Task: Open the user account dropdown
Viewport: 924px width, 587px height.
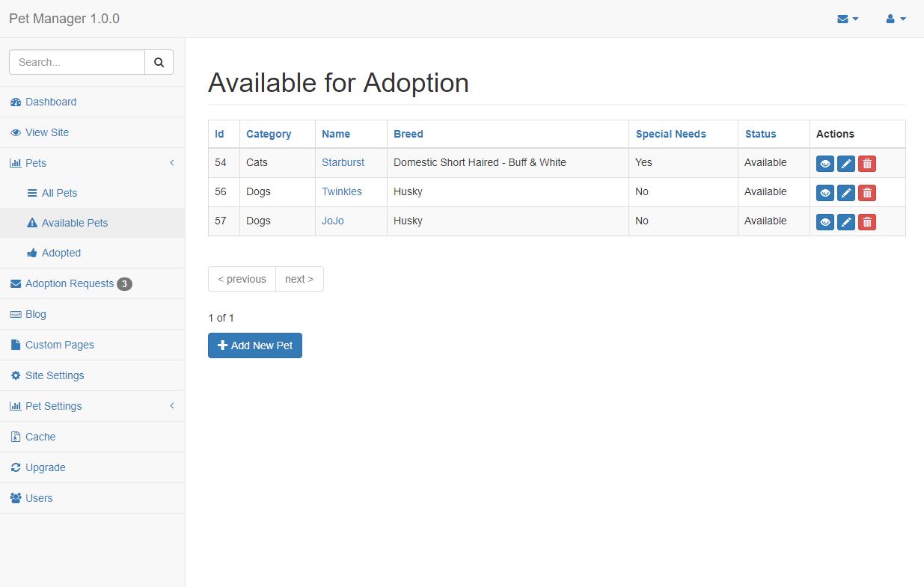Action: (896, 19)
